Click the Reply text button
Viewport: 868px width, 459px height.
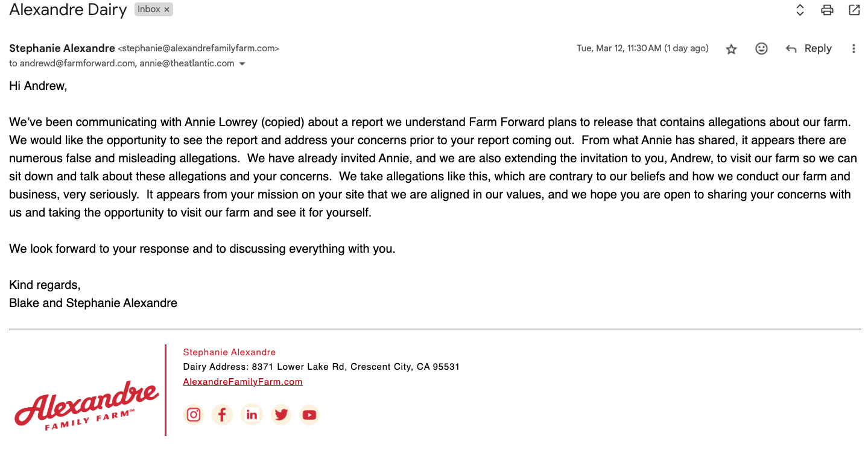point(818,49)
